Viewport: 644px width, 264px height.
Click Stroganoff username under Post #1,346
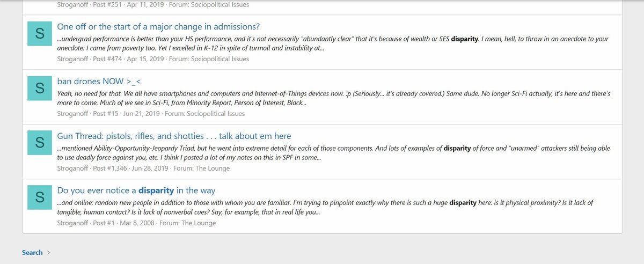click(x=74, y=168)
